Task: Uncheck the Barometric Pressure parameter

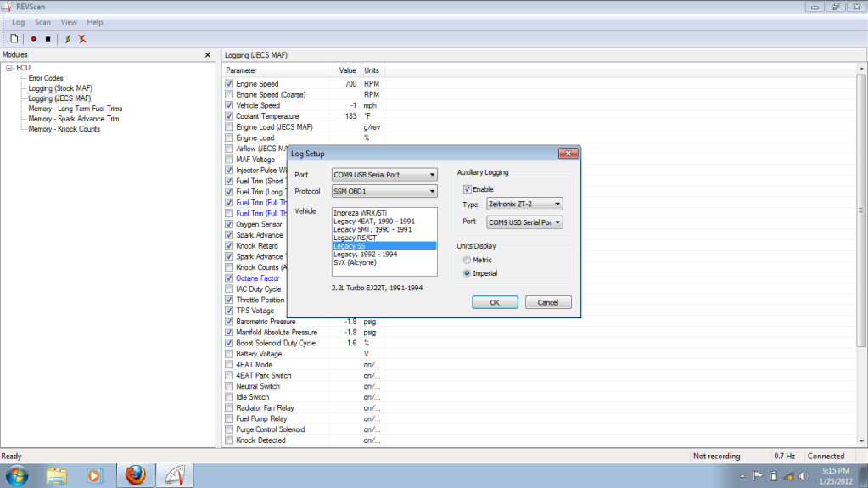Action: 229,322
